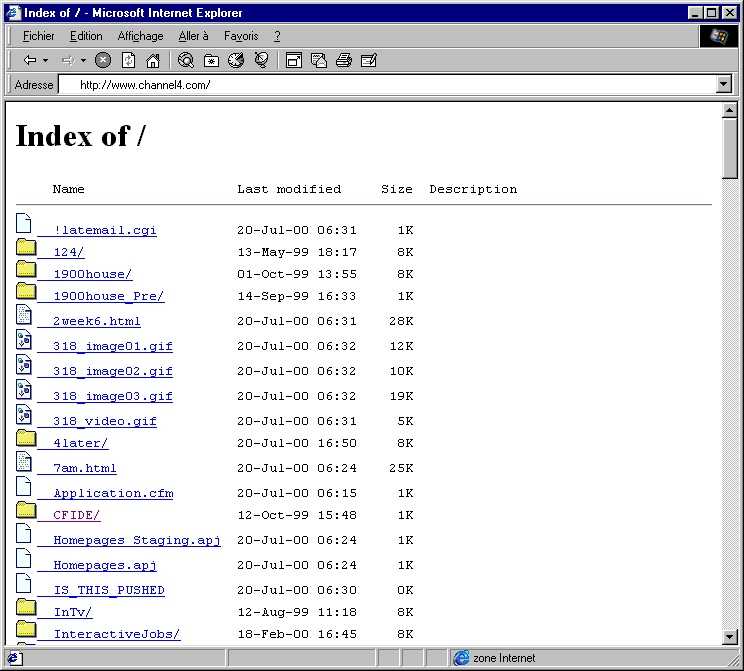This screenshot has height=671, width=744.
Task: Open the Forward history dropdown arrow
Action: [83, 60]
